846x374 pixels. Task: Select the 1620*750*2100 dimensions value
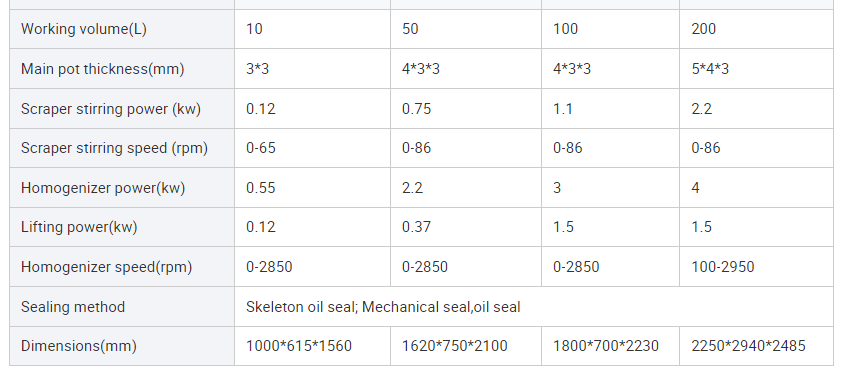coord(455,346)
